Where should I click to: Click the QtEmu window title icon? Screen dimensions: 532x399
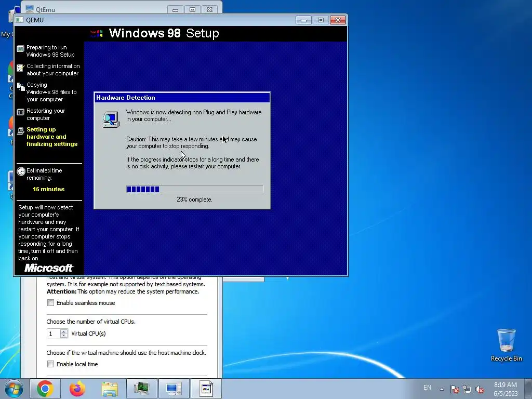tap(30, 9)
